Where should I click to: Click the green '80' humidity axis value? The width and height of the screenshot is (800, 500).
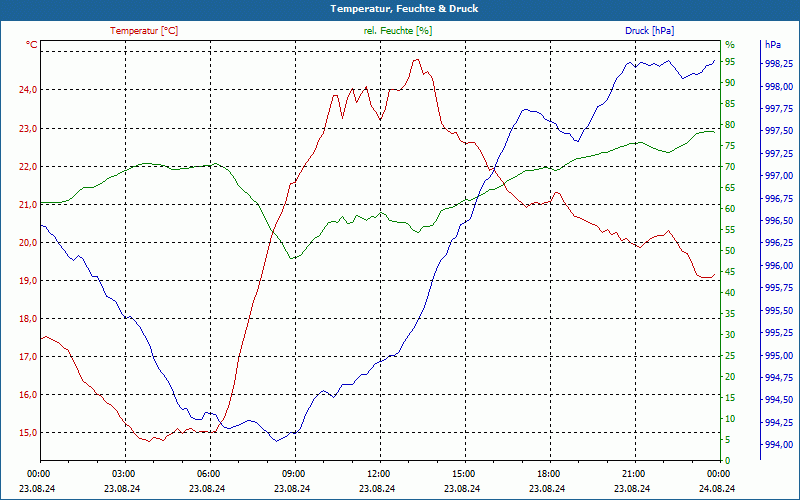(x=730, y=124)
